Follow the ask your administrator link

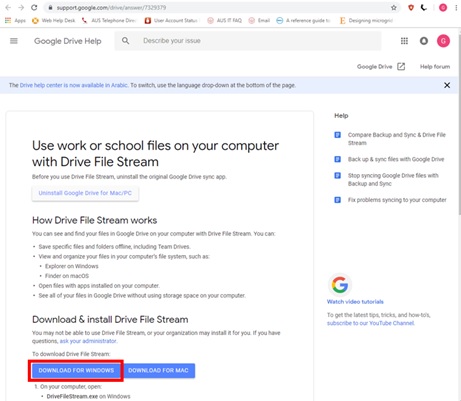pyautogui.click(x=88, y=341)
